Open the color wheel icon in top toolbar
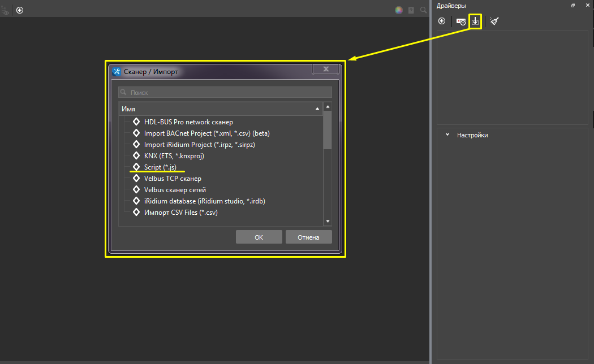 pyautogui.click(x=399, y=10)
